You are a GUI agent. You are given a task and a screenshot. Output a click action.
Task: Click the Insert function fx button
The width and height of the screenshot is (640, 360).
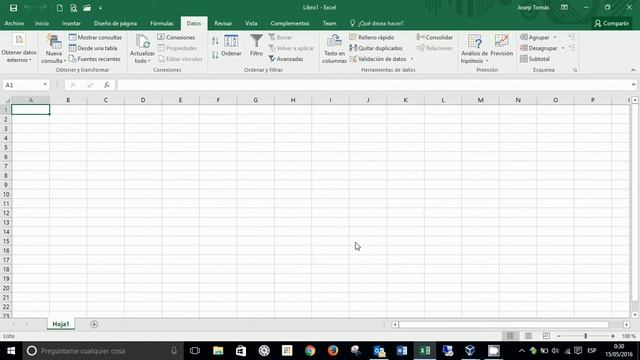107,85
